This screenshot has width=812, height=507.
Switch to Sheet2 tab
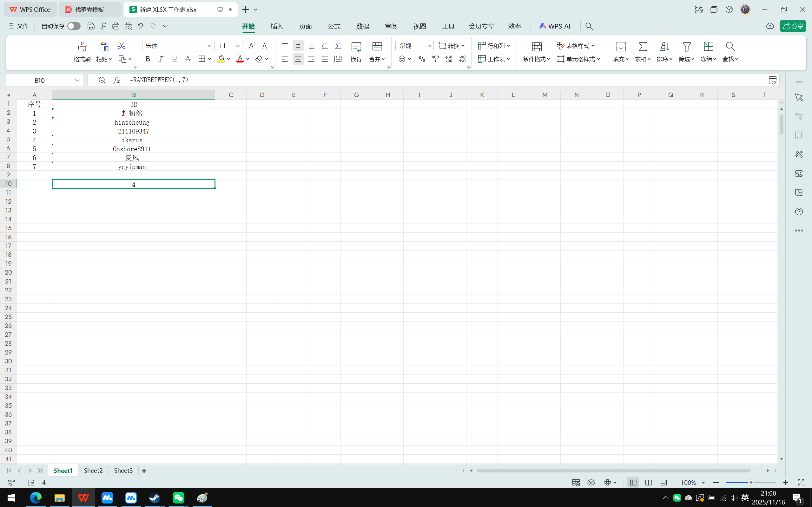93,471
